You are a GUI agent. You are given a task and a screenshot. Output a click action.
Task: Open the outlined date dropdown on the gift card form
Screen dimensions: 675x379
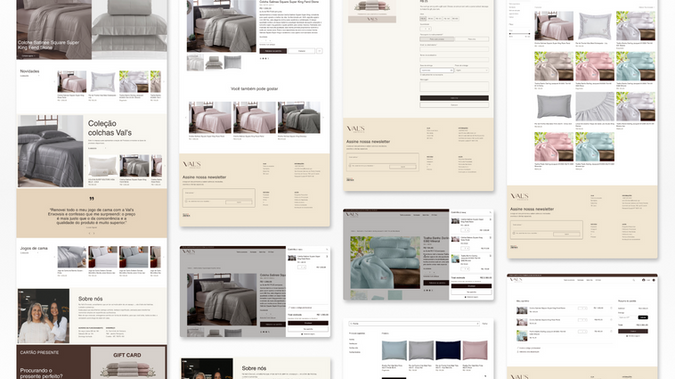point(437,70)
